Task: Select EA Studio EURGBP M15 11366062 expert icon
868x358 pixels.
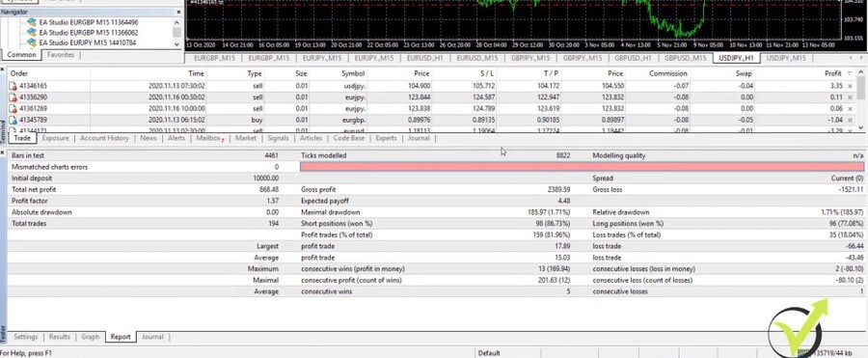Action: tap(32, 33)
